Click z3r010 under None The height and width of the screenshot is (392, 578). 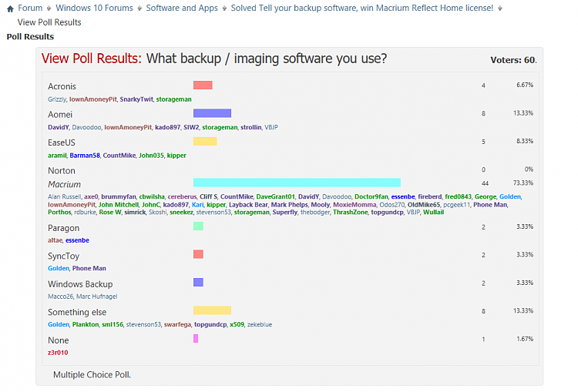58,353
